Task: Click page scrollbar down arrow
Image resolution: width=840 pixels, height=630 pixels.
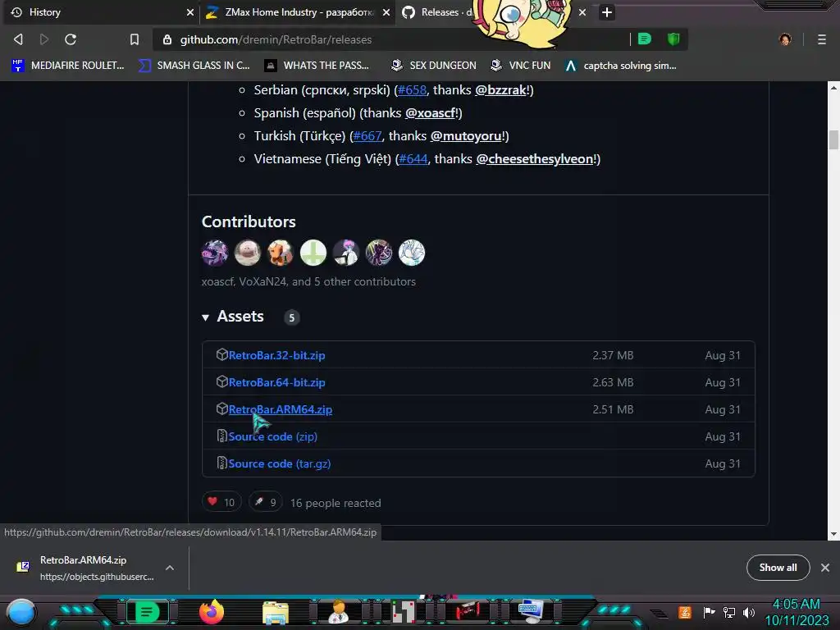Action: (833, 533)
